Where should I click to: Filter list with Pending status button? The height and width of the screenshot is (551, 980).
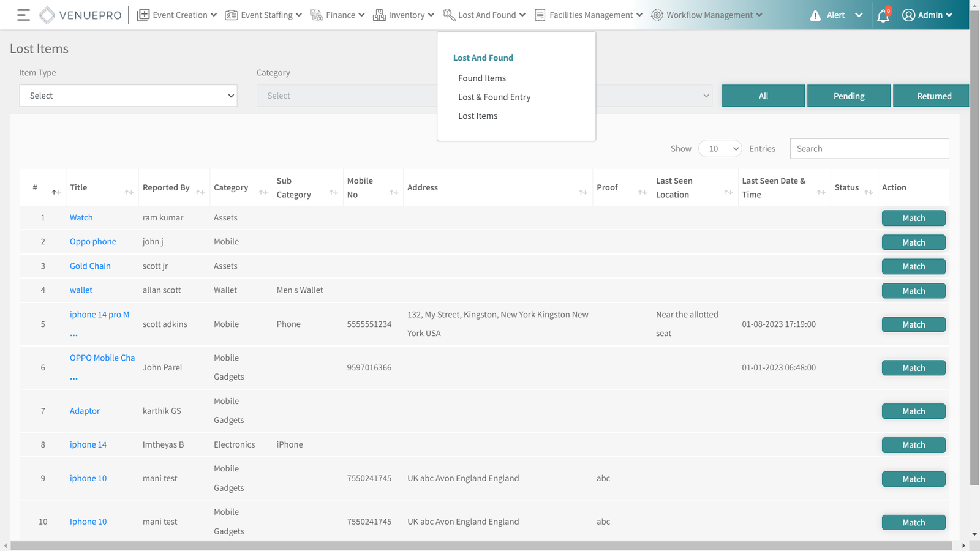pos(848,96)
